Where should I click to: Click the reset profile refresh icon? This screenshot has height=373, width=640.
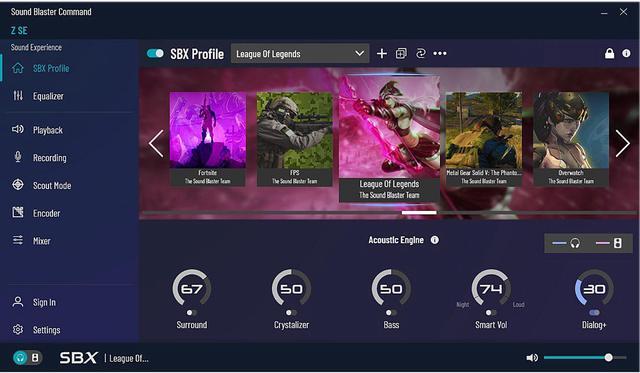[x=420, y=53]
